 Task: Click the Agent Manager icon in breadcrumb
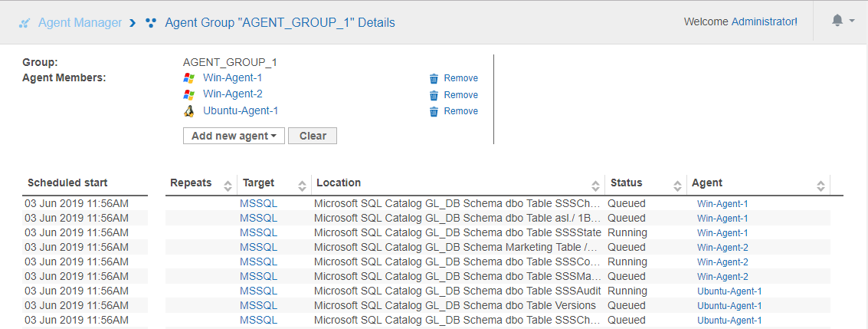click(x=25, y=23)
